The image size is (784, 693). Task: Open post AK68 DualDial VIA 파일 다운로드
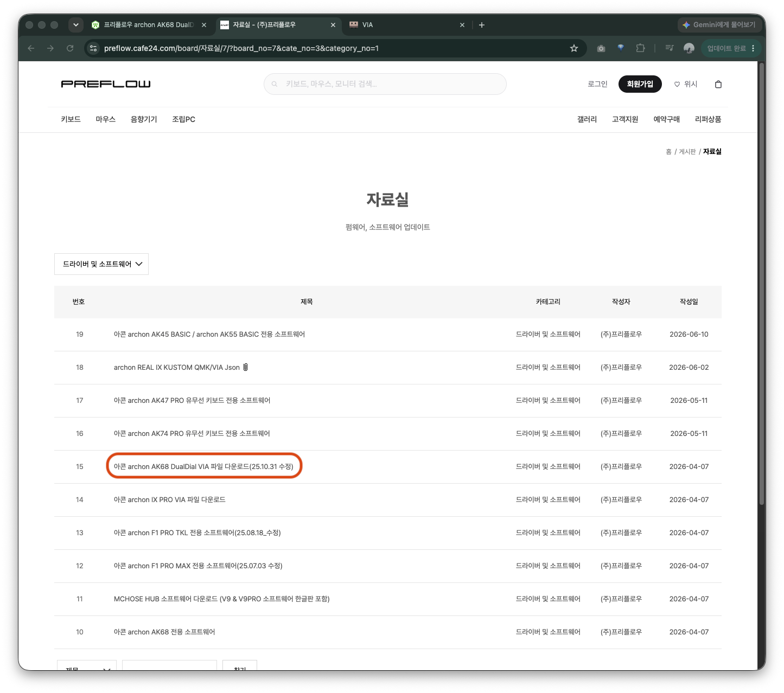(203, 467)
